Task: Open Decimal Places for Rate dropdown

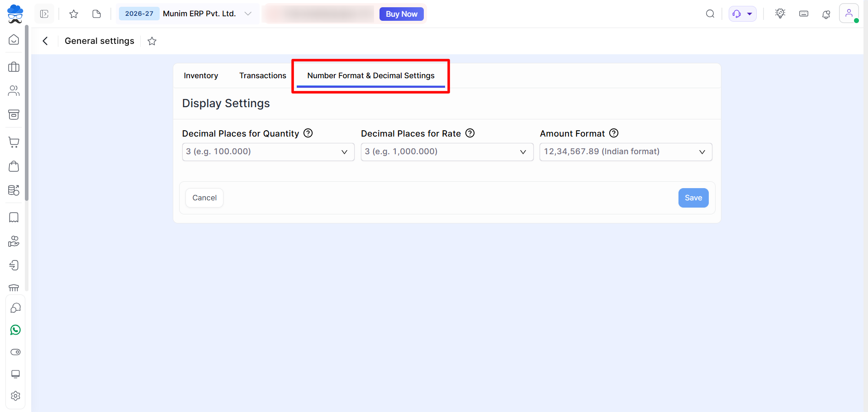Action: point(447,152)
